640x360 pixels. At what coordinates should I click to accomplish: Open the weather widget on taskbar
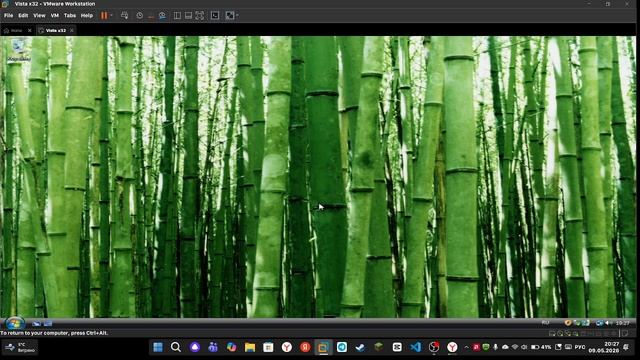20,347
